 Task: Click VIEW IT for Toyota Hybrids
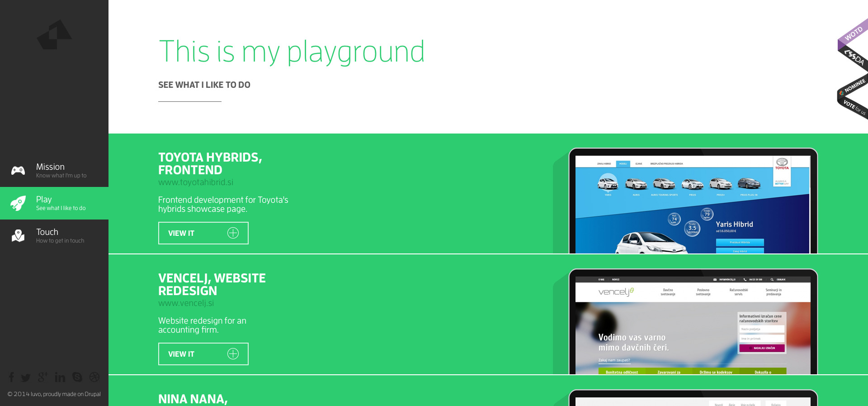tap(203, 233)
